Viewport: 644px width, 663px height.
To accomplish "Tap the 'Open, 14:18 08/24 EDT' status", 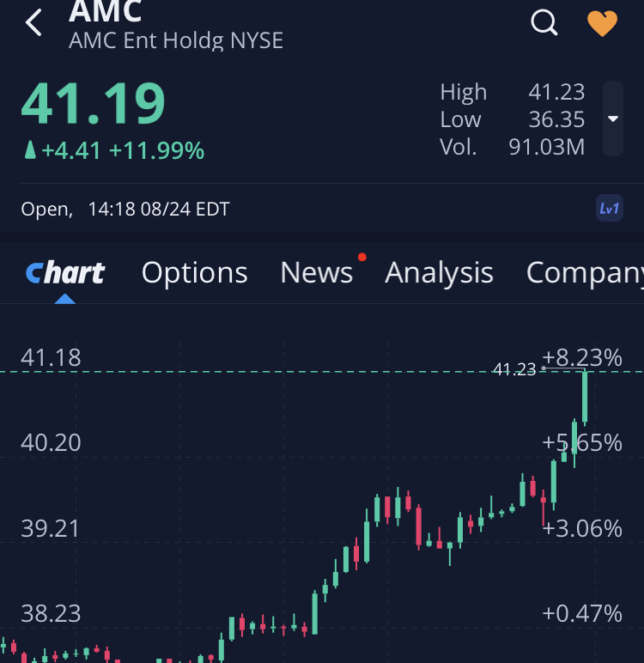I will click(125, 209).
